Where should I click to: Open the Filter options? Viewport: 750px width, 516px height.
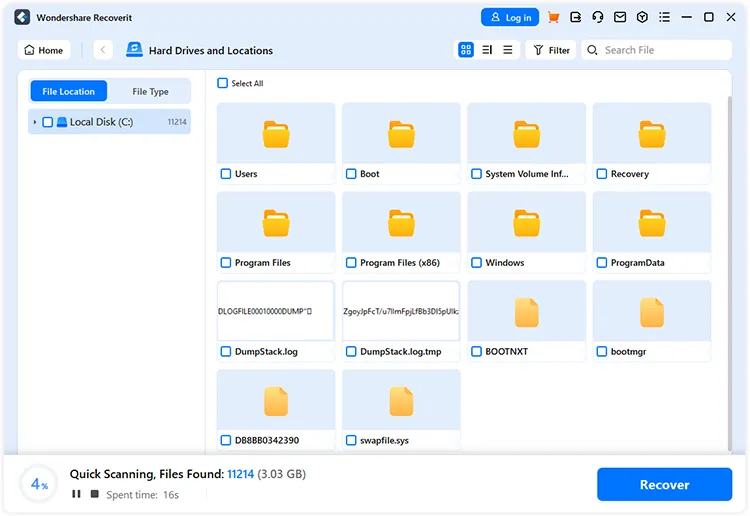(x=551, y=50)
